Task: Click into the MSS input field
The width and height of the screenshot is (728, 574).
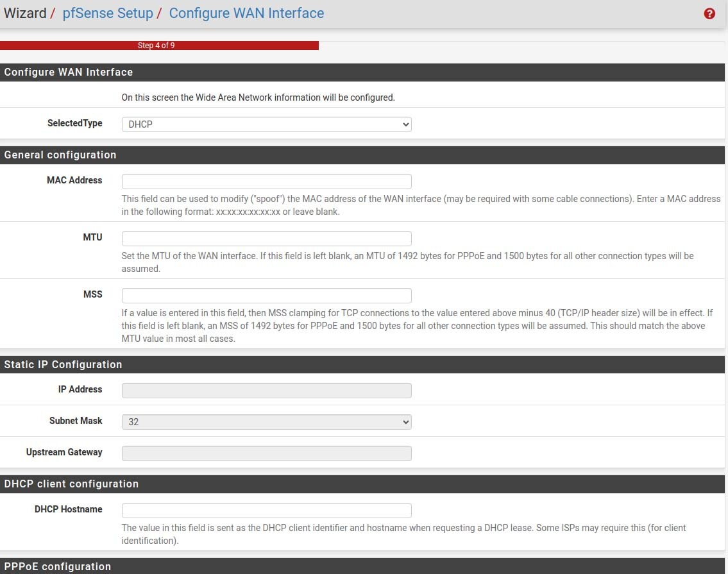Action: (266, 296)
